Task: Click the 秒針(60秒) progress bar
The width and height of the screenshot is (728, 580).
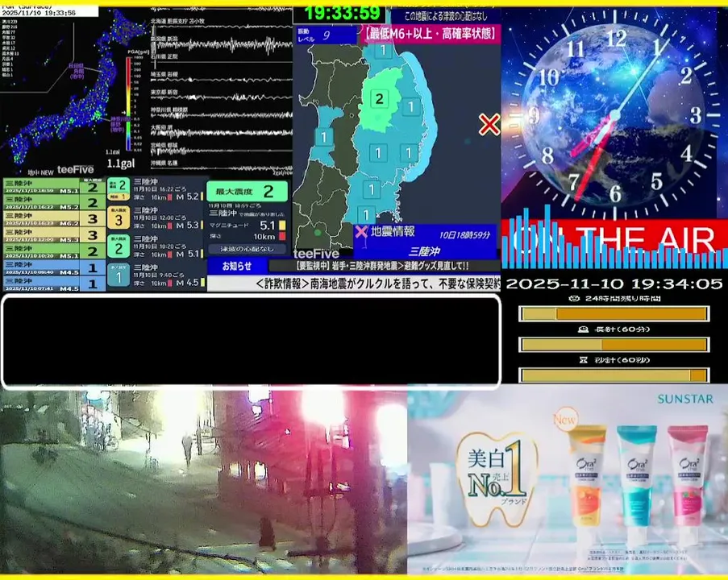Action: [x=614, y=375]
